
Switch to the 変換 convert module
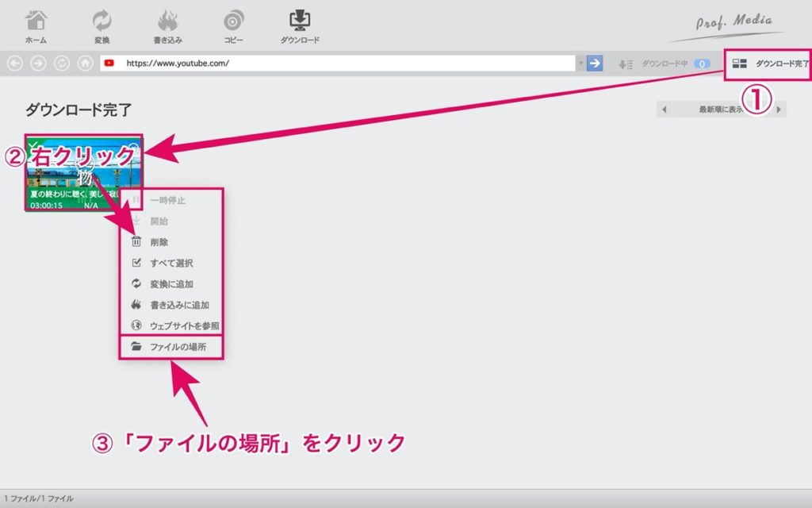pyautogui.click(x=101, y=27)
